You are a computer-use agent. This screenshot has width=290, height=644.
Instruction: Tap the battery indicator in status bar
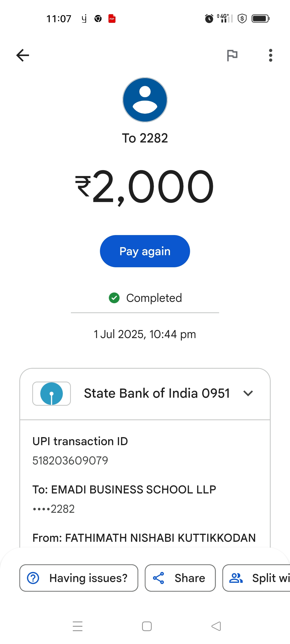pos(260,19)
